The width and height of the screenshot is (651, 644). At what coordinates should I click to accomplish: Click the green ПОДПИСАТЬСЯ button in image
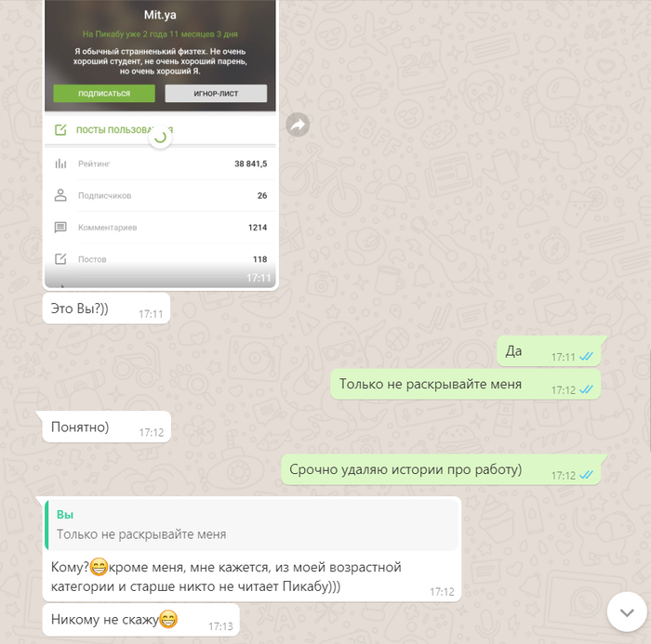pyautogui.click(x=104, y=93)
